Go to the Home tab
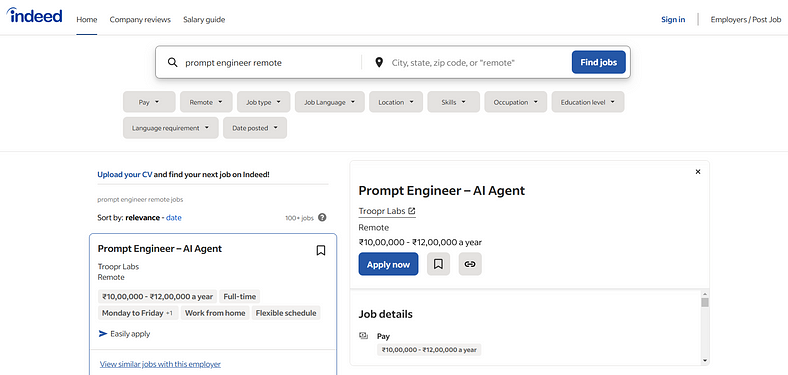Image resolution: width=788 pixels, height=375 pixels. click(x=87, y=20)
